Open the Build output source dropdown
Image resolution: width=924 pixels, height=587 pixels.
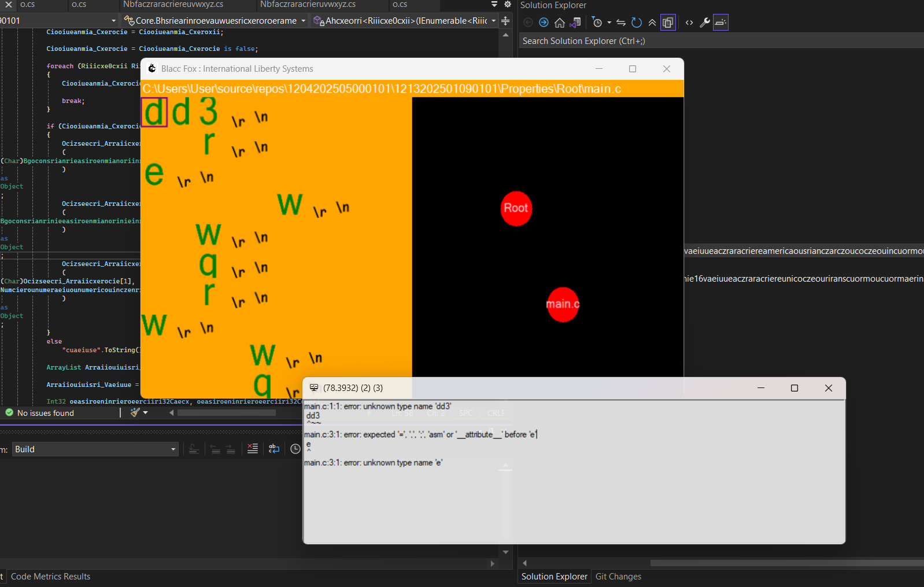(x=95, y=449)
